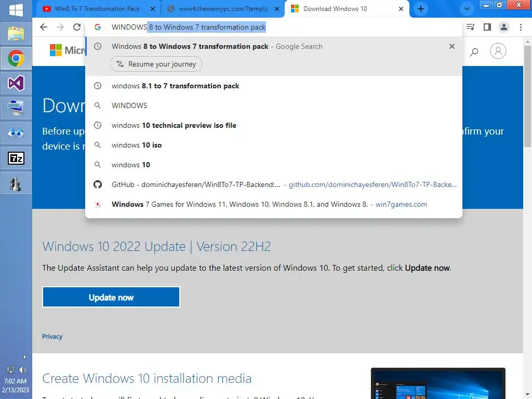The height and width of the screenshot is (399, 532).
Task: Open the Windows Start button
Action: click(x=16, y=9)
